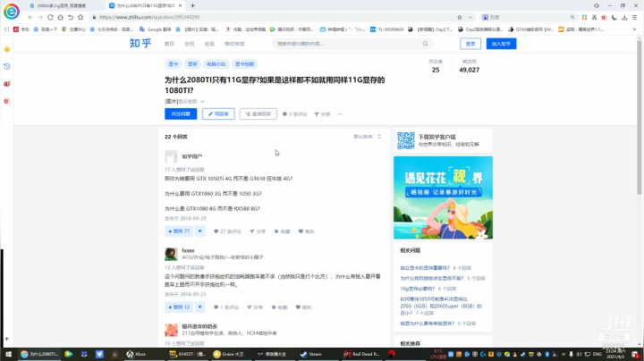Bookmark page with star icon left of address bar
The width and height of the screenshot is (644, 361).
click(x=80, y=17)
